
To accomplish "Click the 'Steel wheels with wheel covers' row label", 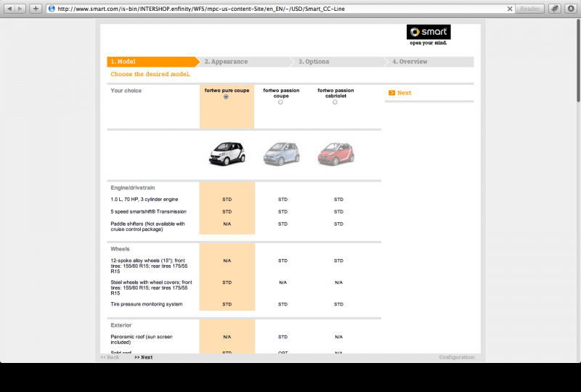I will pyautogui.click(x=151, y=288).
